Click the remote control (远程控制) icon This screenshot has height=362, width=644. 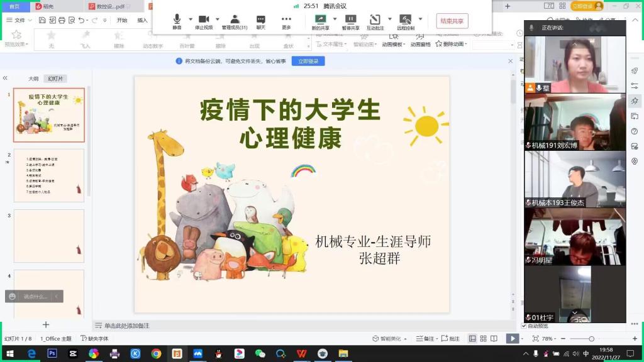tap(406, 20)
